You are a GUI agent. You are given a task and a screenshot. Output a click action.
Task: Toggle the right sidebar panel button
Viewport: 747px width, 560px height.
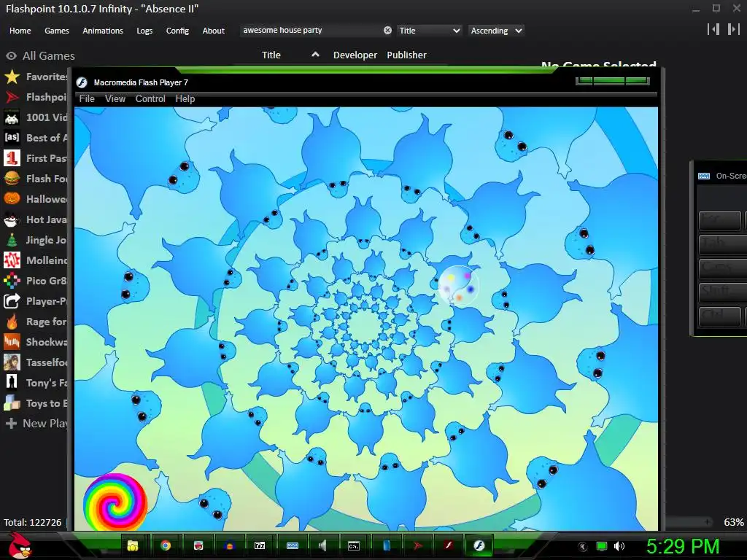[733, 29]
